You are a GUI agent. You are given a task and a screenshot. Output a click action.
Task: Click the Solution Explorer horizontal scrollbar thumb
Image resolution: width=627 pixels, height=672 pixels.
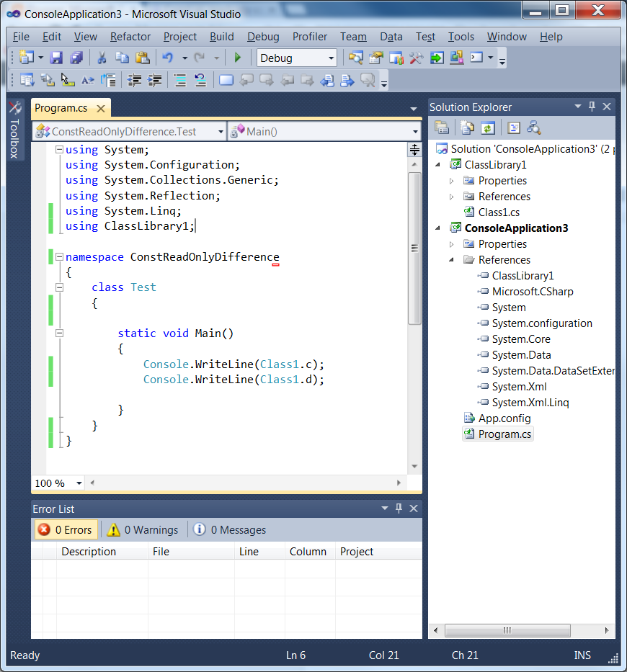507,630
